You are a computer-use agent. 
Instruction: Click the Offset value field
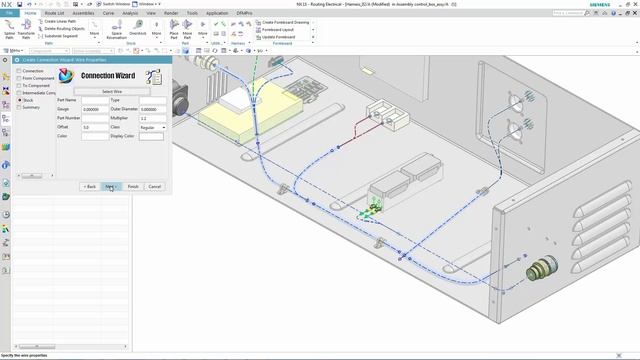[95, 128]
